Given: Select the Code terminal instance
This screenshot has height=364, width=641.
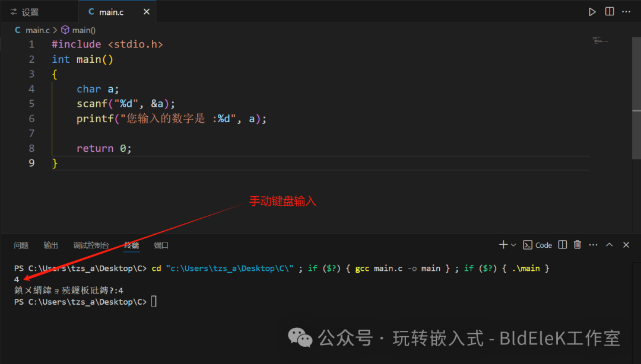Looking at the screenshot, I should 538,245.
